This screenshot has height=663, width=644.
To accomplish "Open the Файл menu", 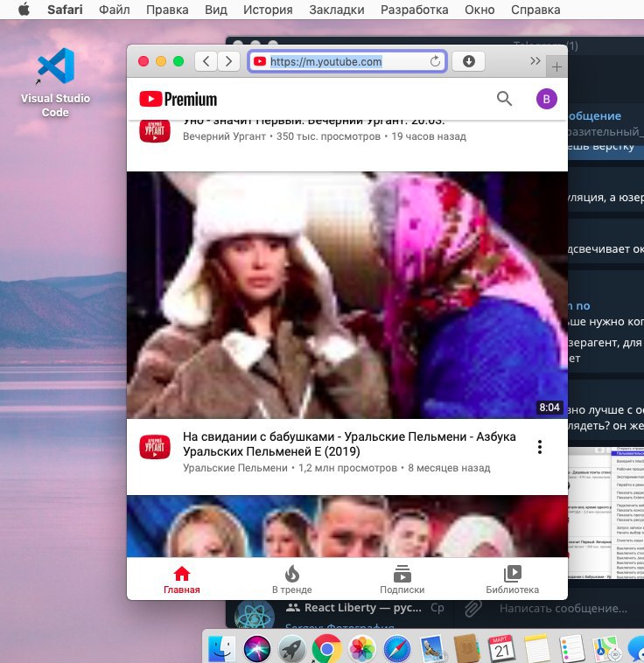I will click(115, 10).
